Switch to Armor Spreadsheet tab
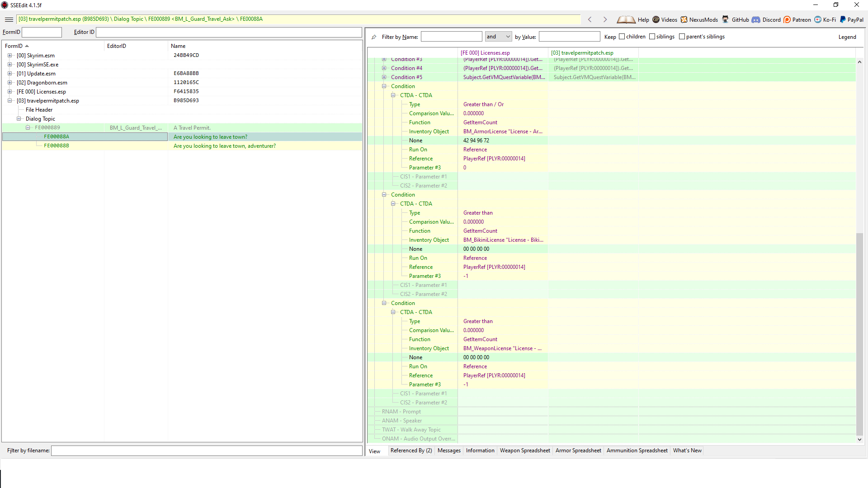This screenshot has height=488, width=868. (578, 450)
